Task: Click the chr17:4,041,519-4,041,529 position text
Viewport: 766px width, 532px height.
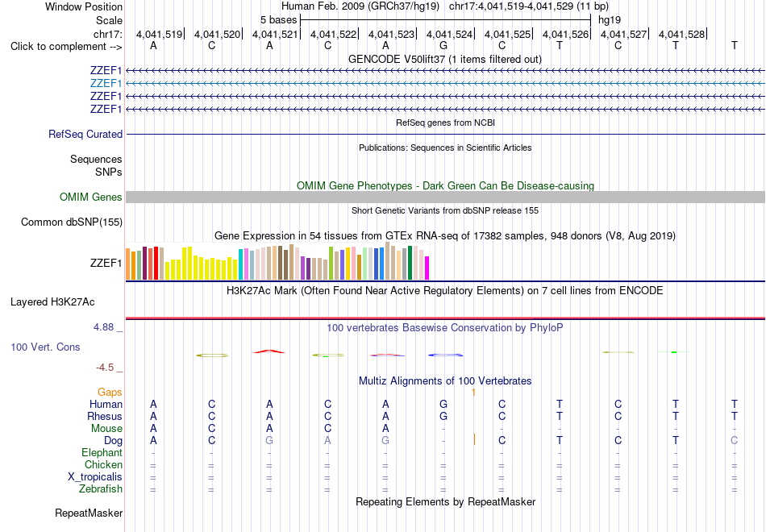Action: pyautogui.click(x=511, y=6)
